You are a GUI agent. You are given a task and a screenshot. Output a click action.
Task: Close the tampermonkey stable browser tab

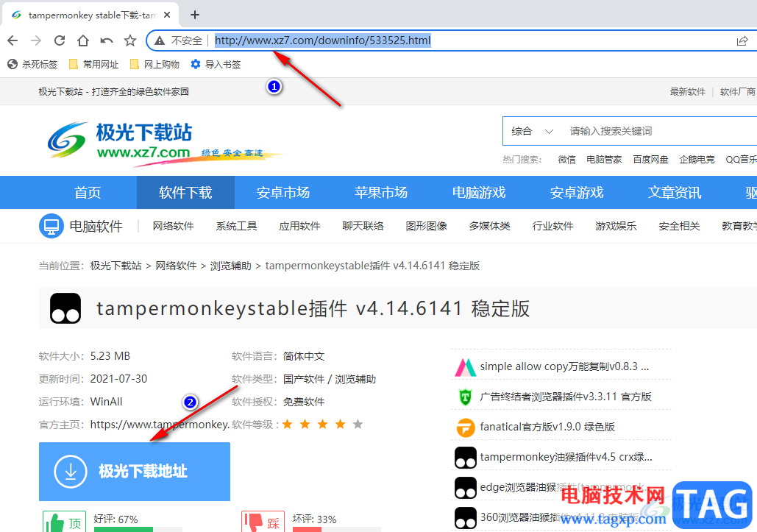tap(167, 15)
